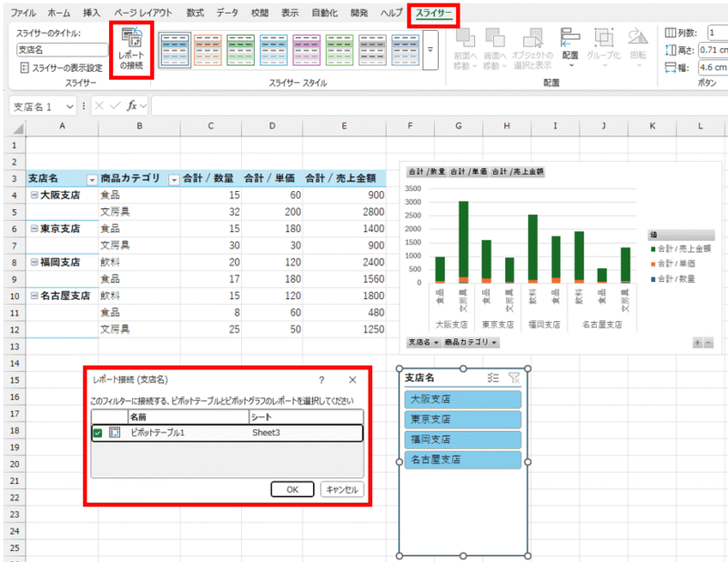Click the help question mark in レポート接続 dialog
Viewport: 728px width, 562px height.
321,379
